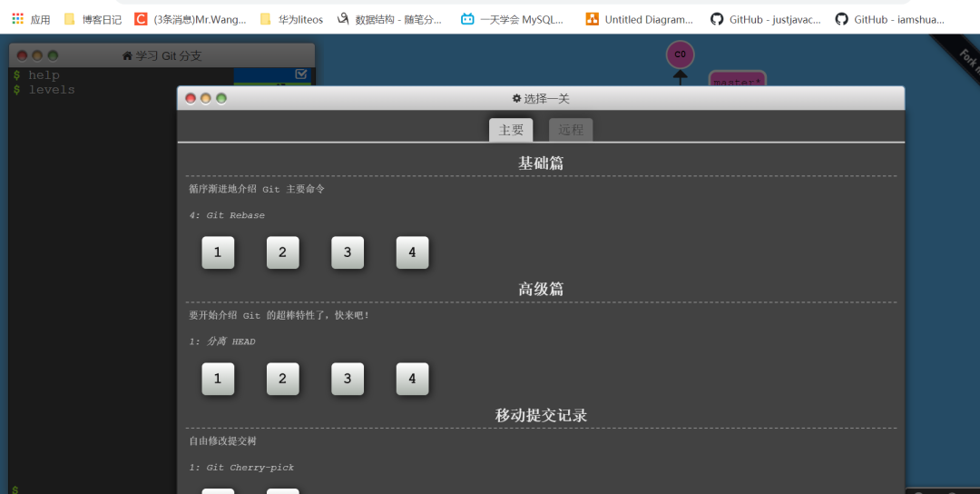Close the 选择一关 dialog with red button
The height and width of the screenshot is (494, 980).
point(191,99)
